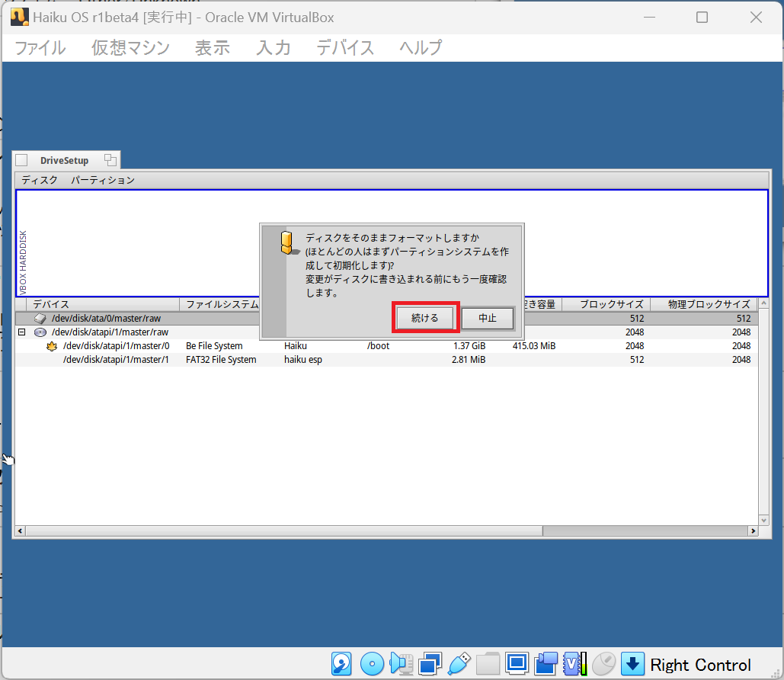Click the Be File System cell
This screenshot has width=784, height=680.
click(214, 346)
